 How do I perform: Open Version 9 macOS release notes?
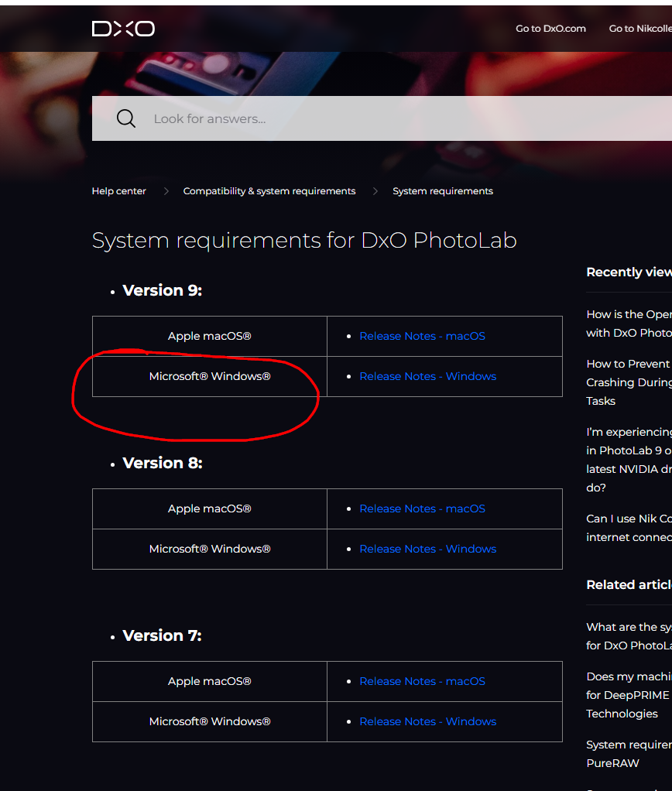422,336
